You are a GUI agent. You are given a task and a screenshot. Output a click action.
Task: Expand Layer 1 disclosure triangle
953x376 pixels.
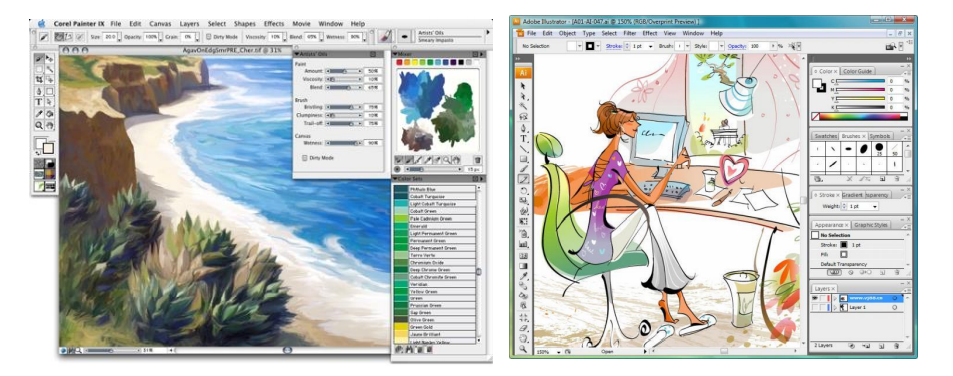(835, 307)
